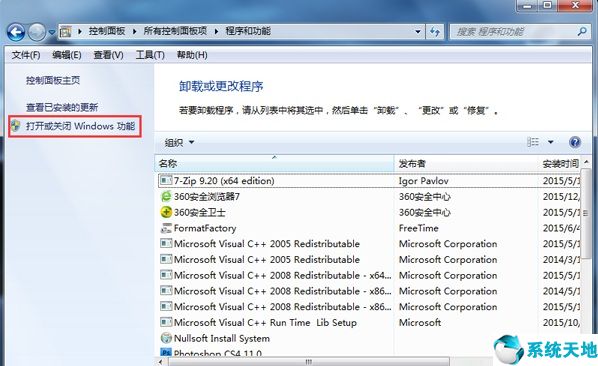Sort by 安装时间 column header

click(559, 164)
